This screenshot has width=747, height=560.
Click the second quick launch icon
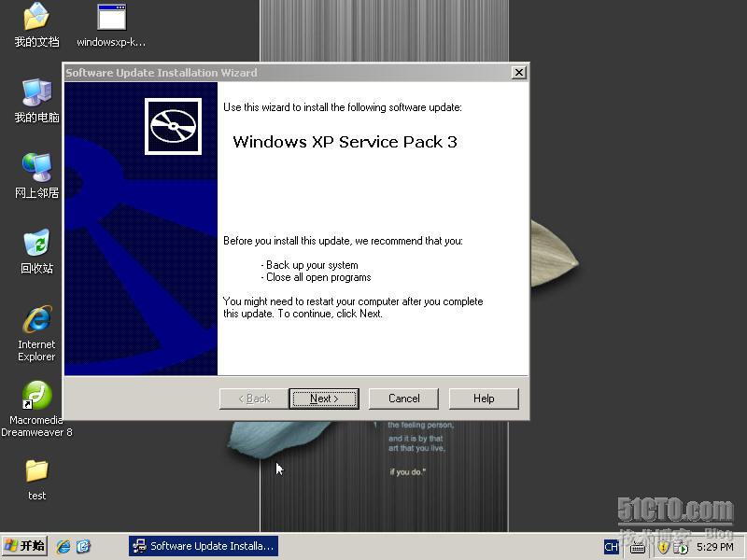pos(83,546)
